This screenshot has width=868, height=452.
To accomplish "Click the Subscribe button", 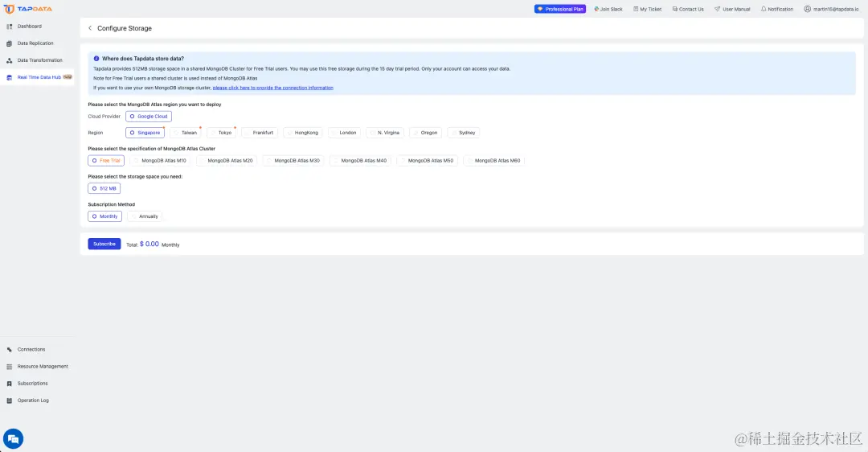I will point(104,244).
